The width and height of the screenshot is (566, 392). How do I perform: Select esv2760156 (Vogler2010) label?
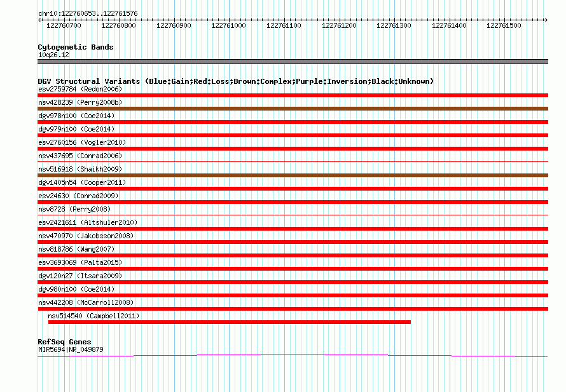click(82, 142)
